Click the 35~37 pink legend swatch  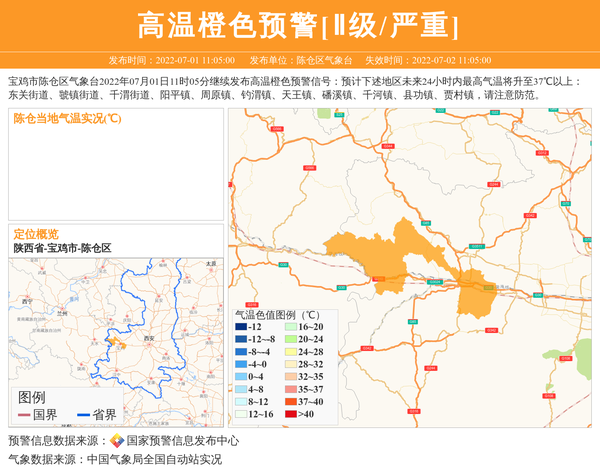click(290, 389)
